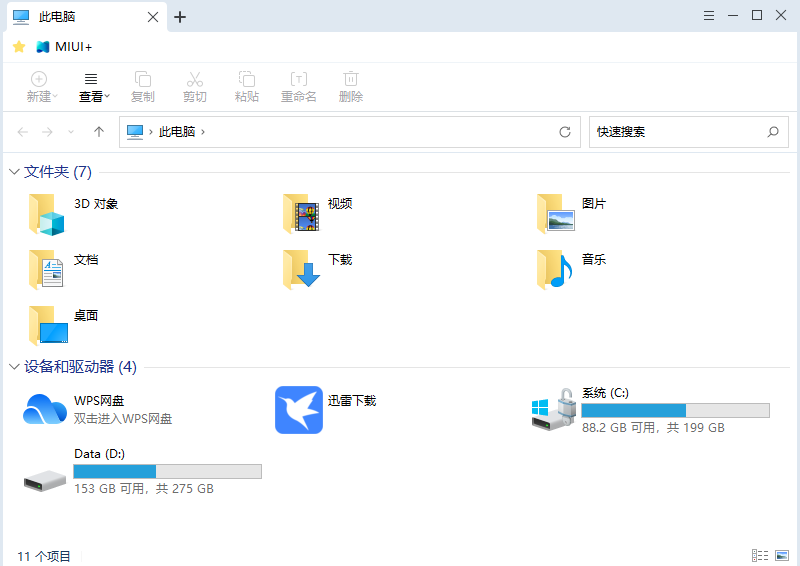The image size is (800, 566).
Task: Select the 音乐 folder icon
Action: click(x=555, y=270)
